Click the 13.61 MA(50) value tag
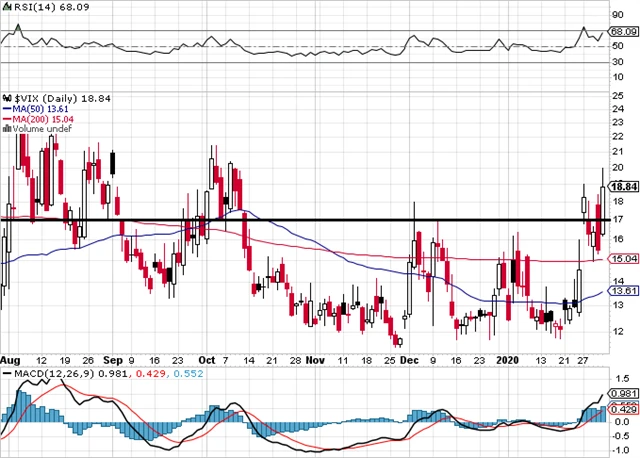 (623, 291)
